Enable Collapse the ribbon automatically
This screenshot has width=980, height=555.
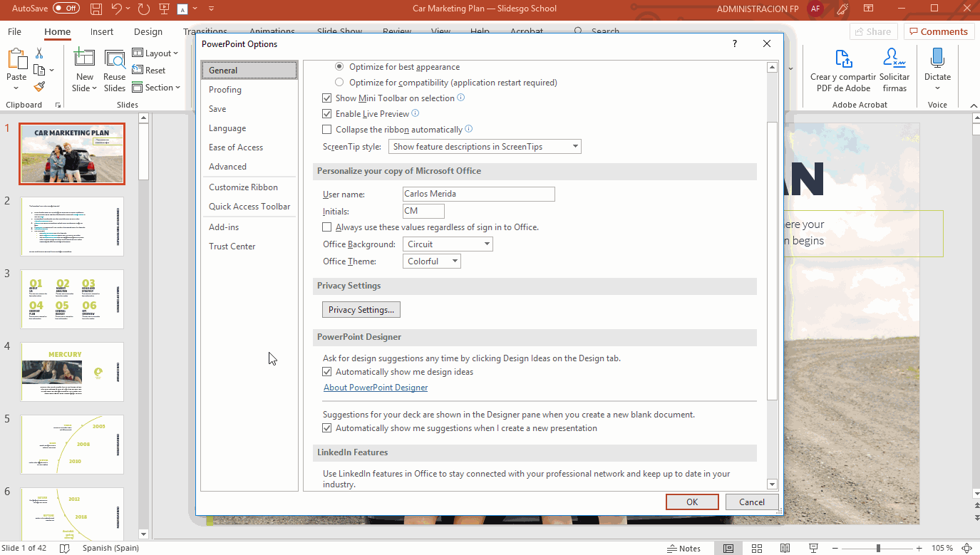tap(327, 130)
